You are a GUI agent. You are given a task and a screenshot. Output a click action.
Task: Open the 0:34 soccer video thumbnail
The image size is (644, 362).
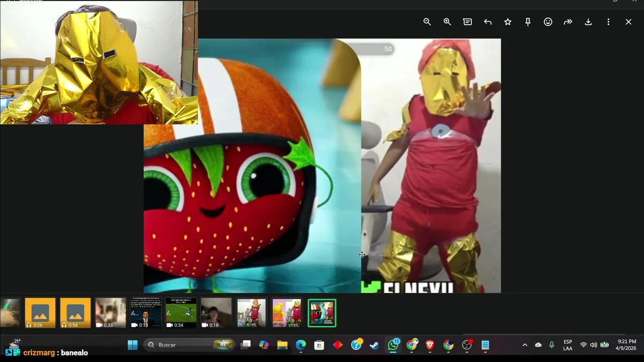(181, 313)
